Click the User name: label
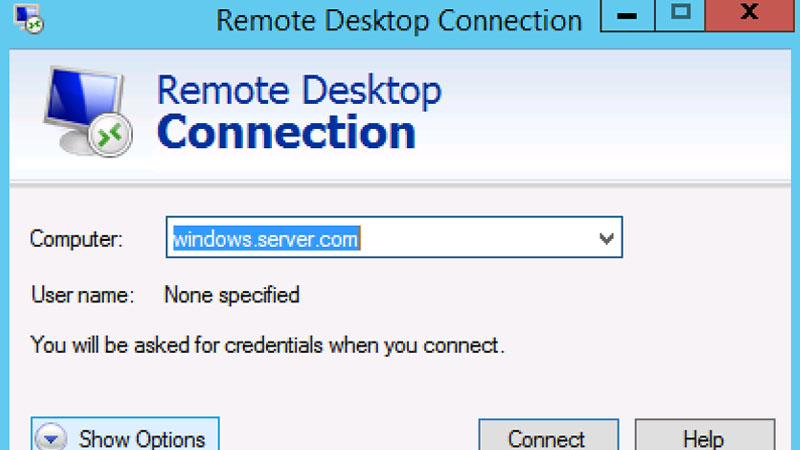Screen dimensions: 800x450 [x=82, y=295]
